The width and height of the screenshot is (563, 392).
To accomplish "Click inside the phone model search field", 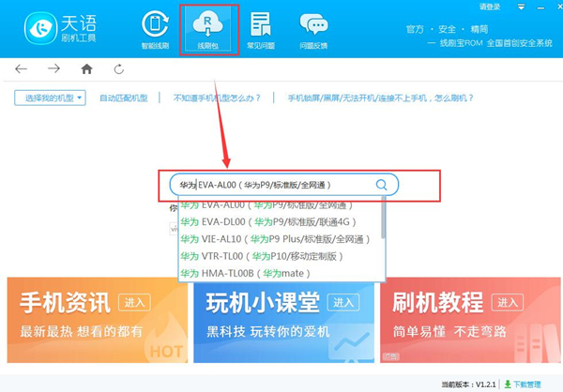I will pos(272,185).
